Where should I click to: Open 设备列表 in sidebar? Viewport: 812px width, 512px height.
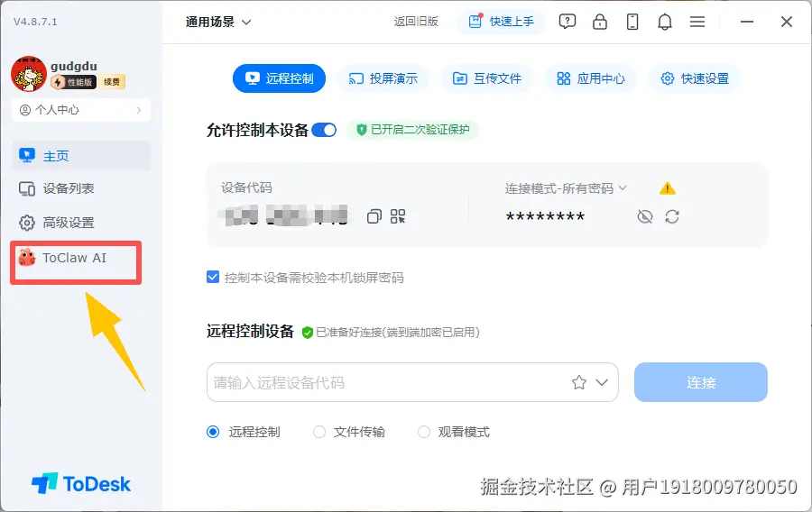tap(81, 188)
